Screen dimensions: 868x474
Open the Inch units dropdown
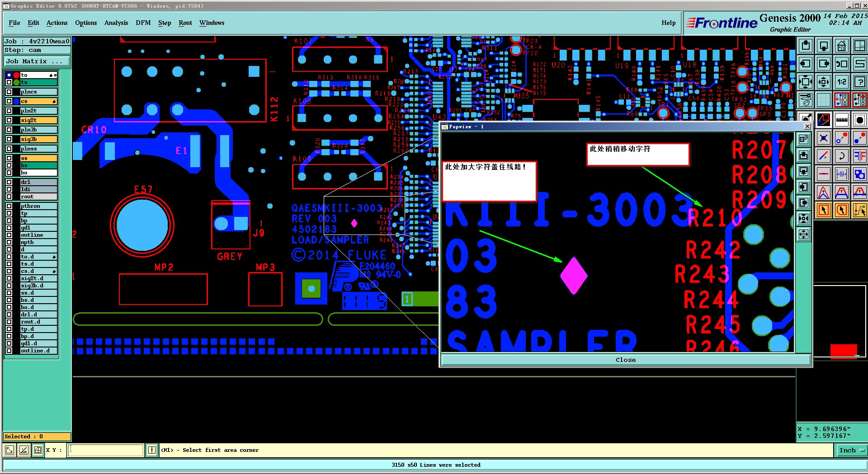pos(851,450)
